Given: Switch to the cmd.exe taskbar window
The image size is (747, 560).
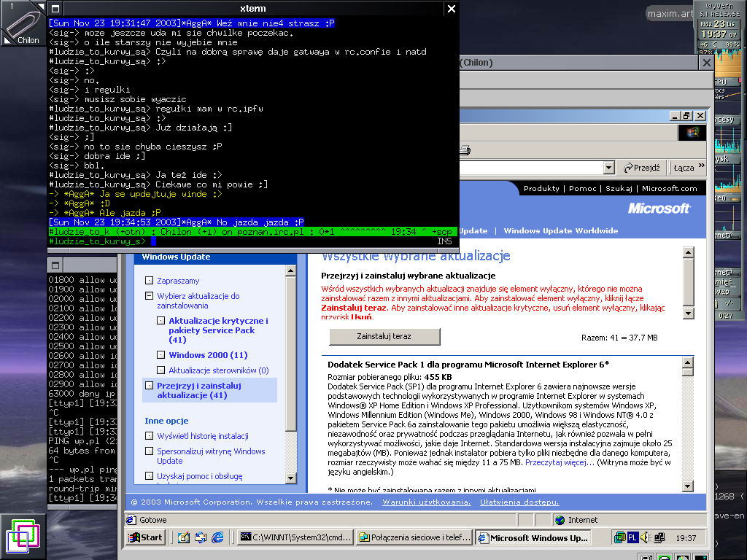Looking at the screenshot, I should click(296, 538).
